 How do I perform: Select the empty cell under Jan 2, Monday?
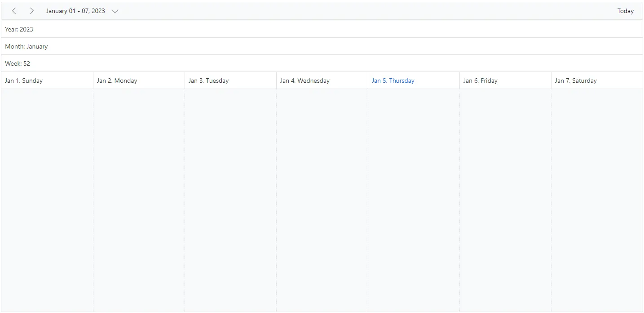(x=139, y=200)
